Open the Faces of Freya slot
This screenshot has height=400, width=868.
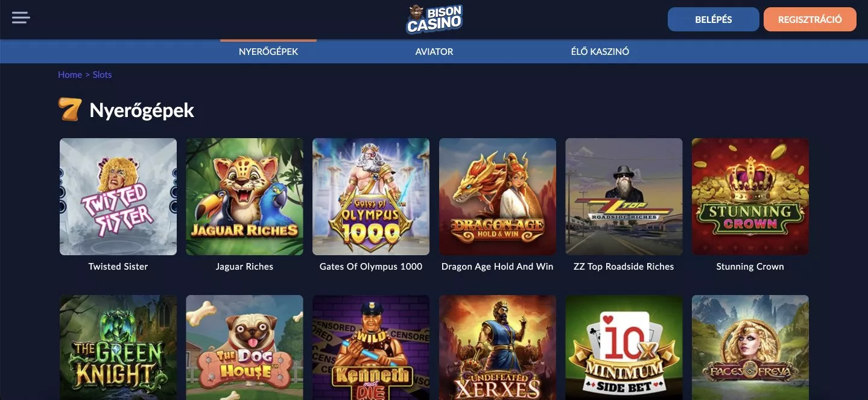pos(750,348)
